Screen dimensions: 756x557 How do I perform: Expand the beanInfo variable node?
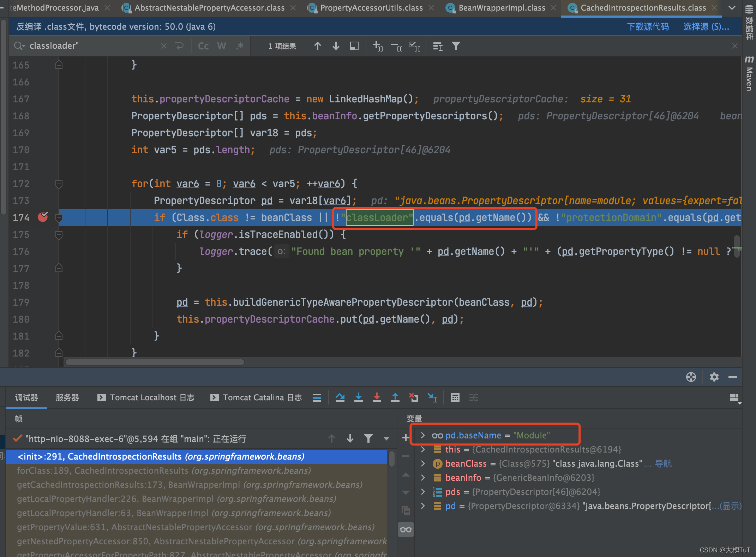(x=423, y=478)
